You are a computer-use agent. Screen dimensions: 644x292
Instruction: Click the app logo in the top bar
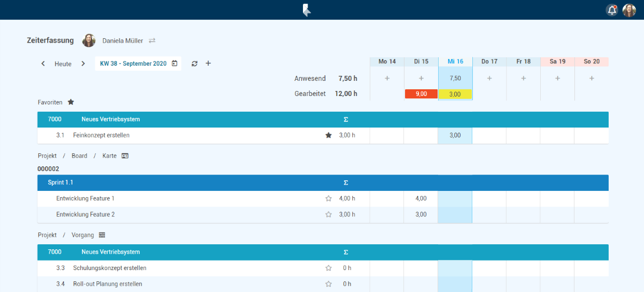tap(306, 10)
